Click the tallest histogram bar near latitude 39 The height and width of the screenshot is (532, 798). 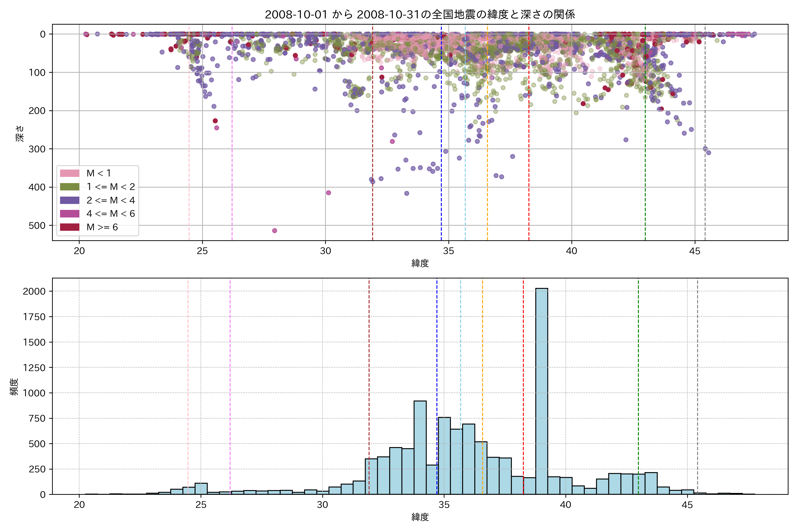point(542,390)
